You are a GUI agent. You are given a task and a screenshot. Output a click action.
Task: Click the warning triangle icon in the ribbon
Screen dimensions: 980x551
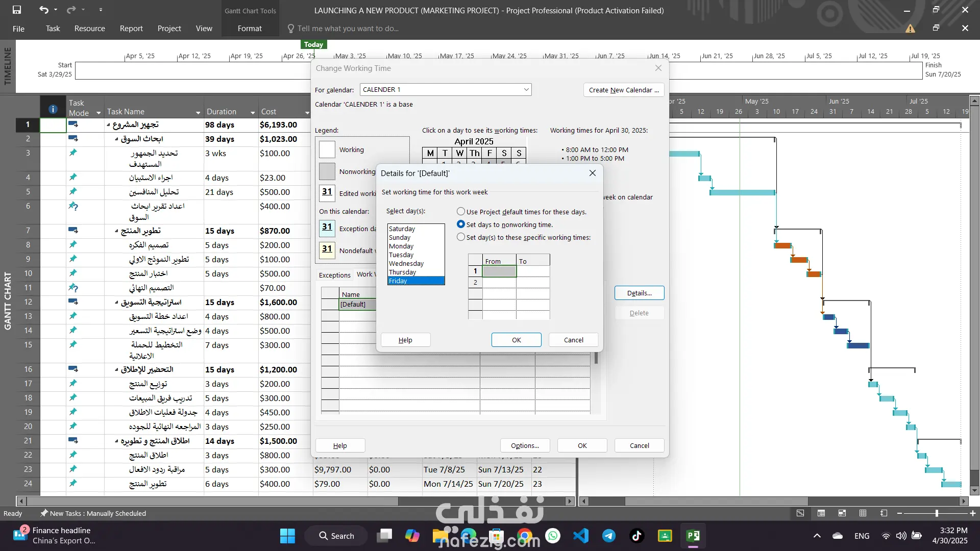pyautogui.click(x=910, y=29)
